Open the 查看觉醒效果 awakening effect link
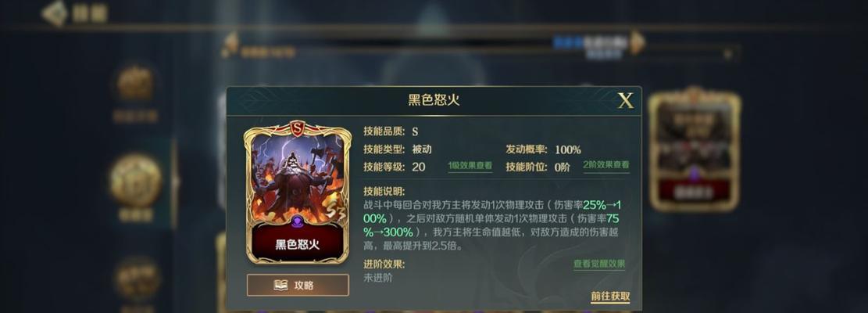The image size is (868, 313). coord(599,264)
